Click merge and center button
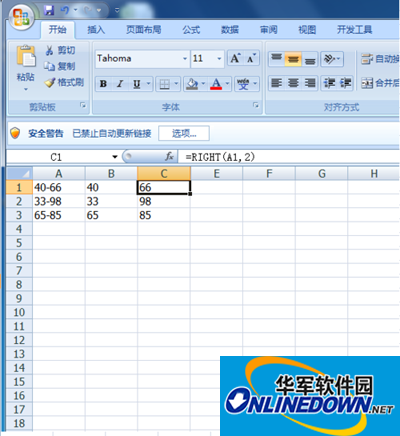Screen dimensions: 400x436 point(380,83)
